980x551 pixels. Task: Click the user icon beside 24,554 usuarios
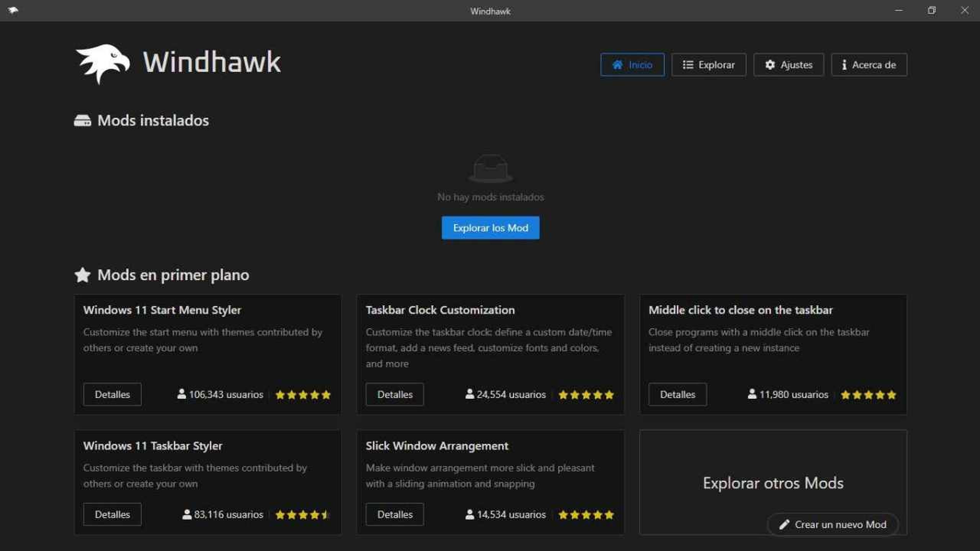pyautogui.click(x=470, y=394)
